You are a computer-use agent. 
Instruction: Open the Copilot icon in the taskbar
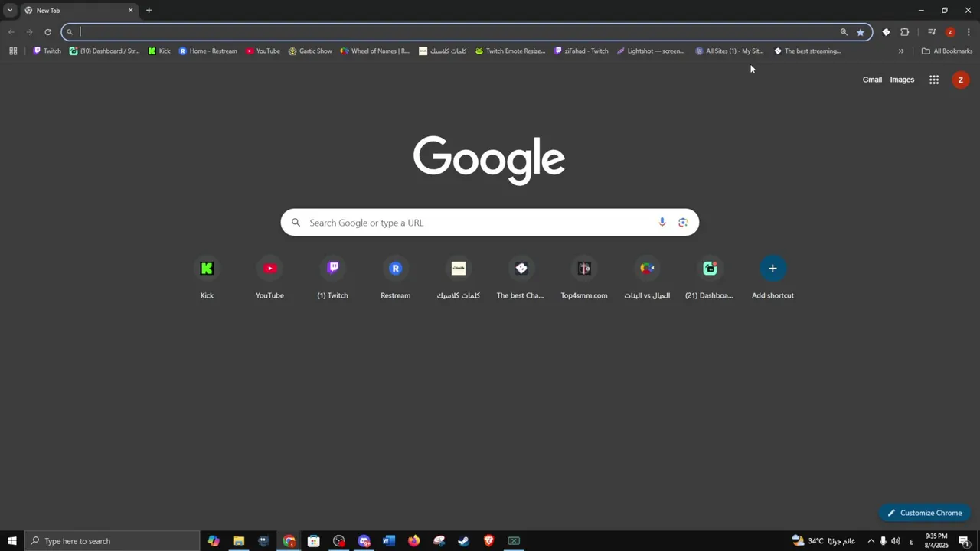tap(214, 541)
